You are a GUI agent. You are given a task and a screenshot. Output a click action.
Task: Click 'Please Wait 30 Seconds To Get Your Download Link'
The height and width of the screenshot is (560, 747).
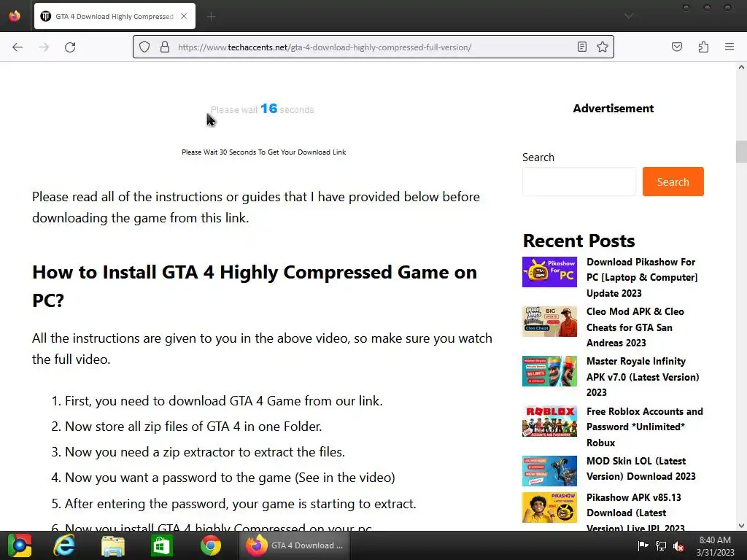pos(264,152)
